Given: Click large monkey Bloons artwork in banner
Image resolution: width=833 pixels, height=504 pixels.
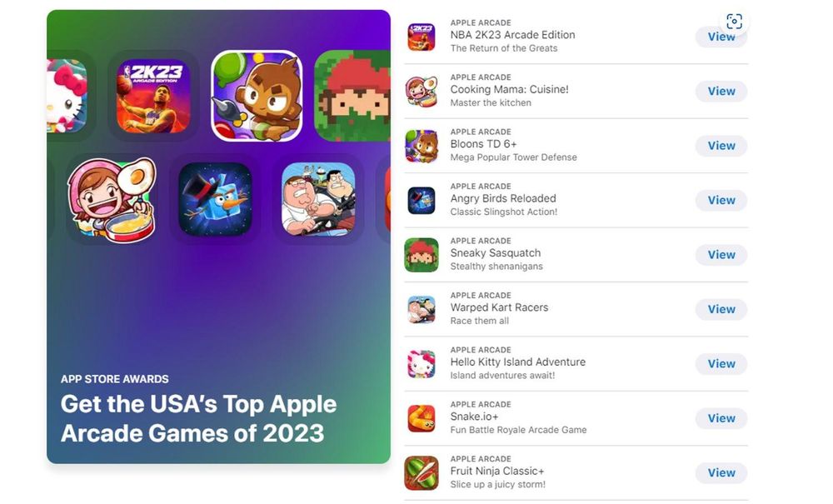Looking at the screenshot, I should pyautogui.click(x=257, y=96).
